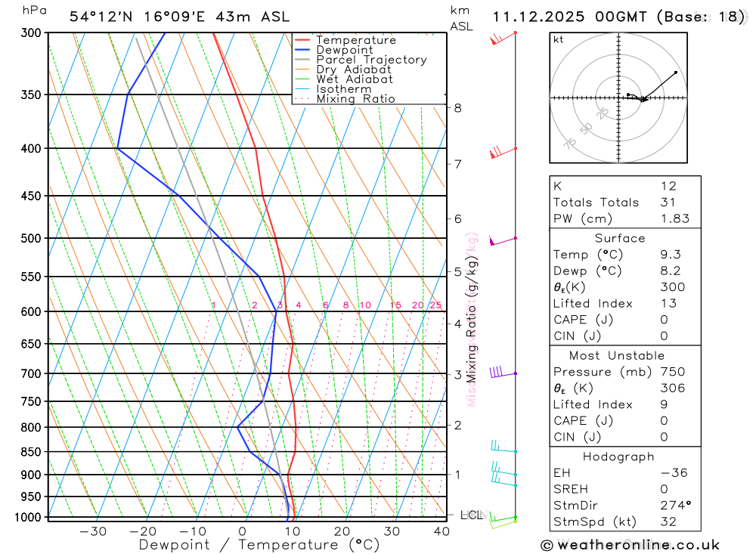Click the red Temperature legend line
This screenshot has width=756, height=554.
tap(302, 40)
